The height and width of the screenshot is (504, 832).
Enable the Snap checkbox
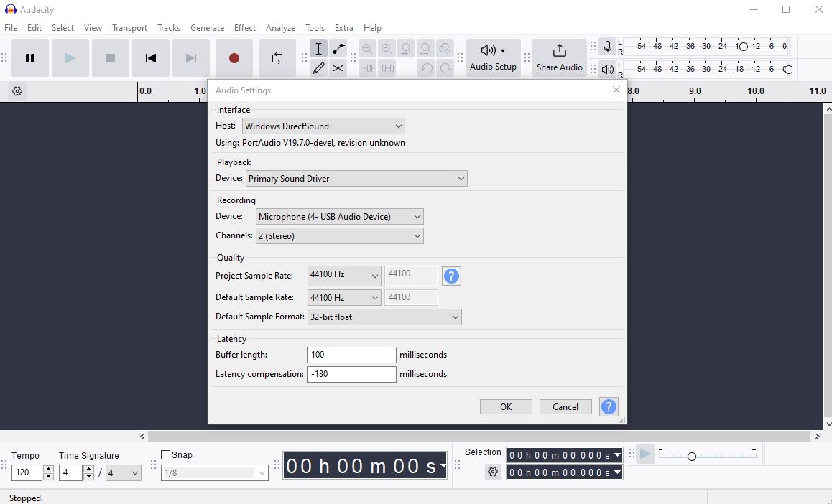(x=165, y=454)
